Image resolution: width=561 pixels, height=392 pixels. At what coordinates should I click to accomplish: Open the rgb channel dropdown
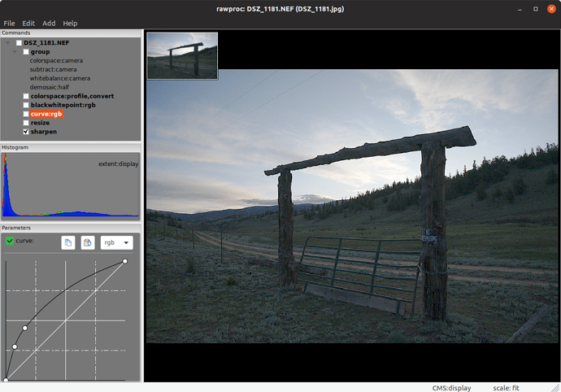[116, 242]
